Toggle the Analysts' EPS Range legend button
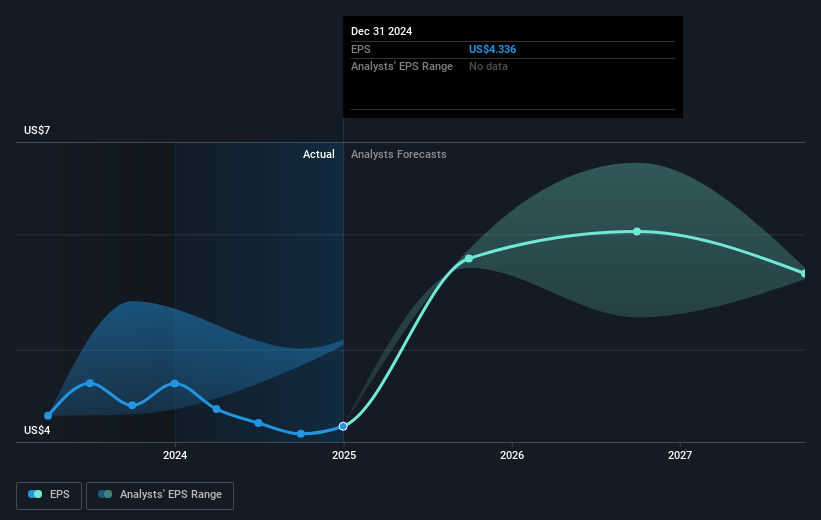 click(x=160, y=495)
